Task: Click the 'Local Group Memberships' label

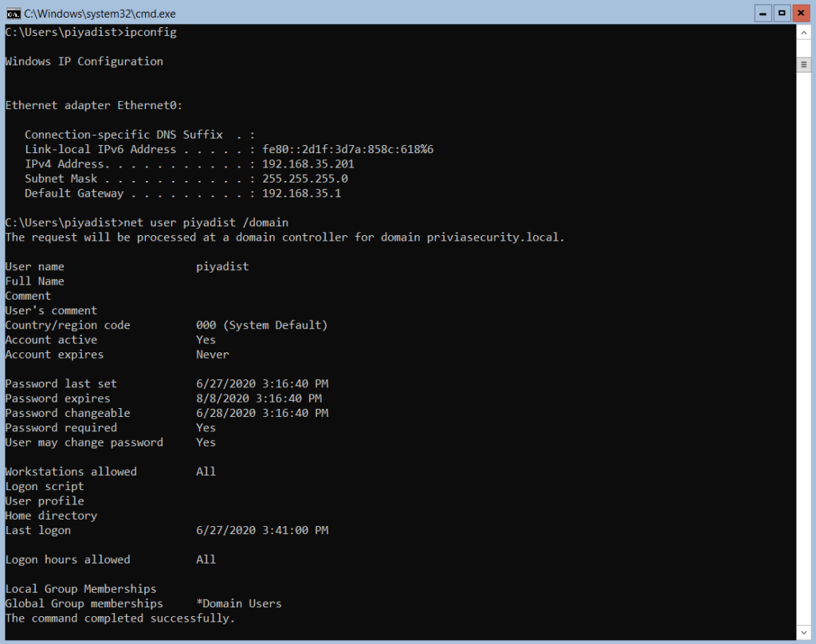Action: pyautogui.click(x=80, y=589)
